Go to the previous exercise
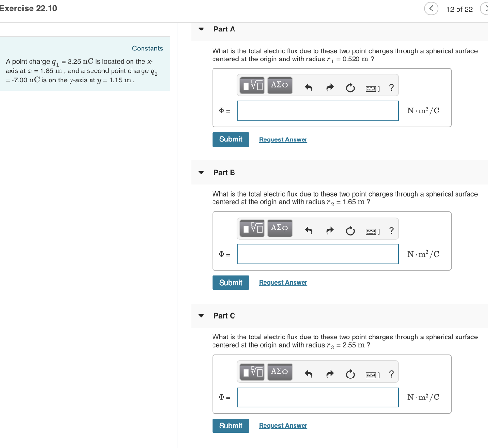 point(431,9)
